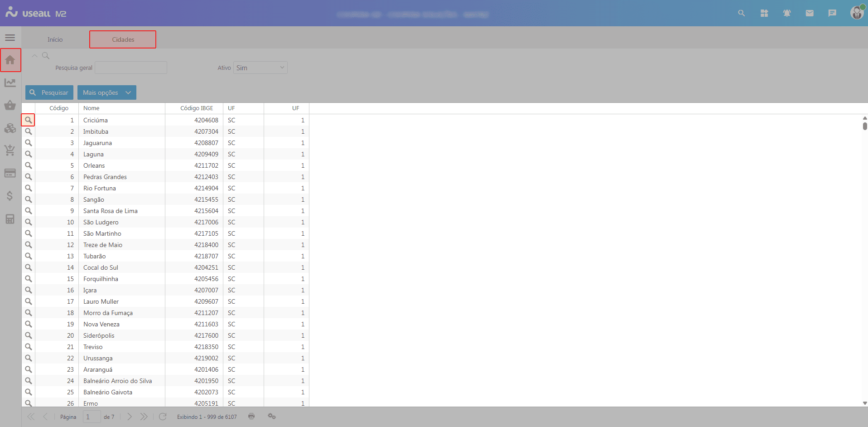This screenshot has width=868, height=427.
Task: Open the calculator sidebar icon
Action: (10, 219)
